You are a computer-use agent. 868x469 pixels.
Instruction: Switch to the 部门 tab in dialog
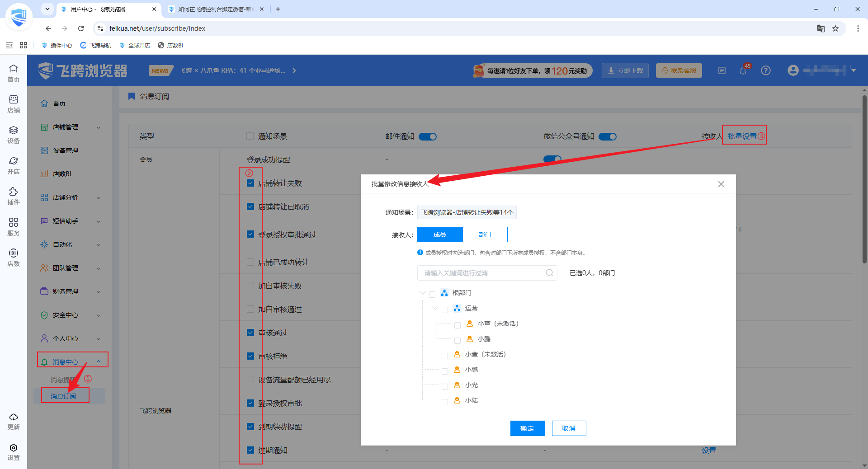click(485, 234)
